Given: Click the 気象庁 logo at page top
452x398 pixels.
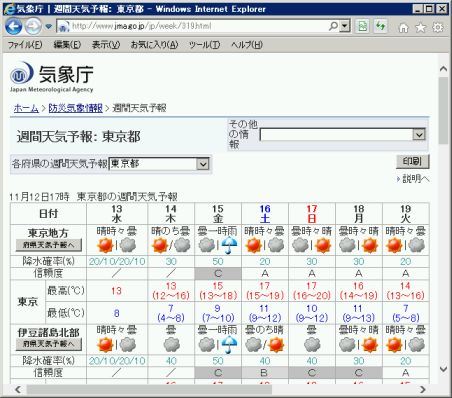Looking at the screenshot, I should pyautogui.click(x=52, y=77).
